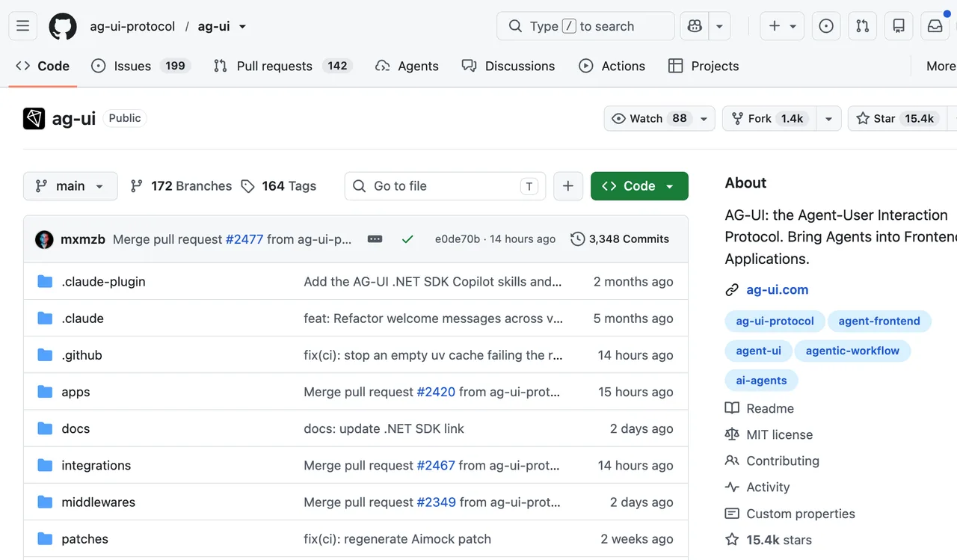Open the .claude folder
Screen dimensions: 957x560
82,319
